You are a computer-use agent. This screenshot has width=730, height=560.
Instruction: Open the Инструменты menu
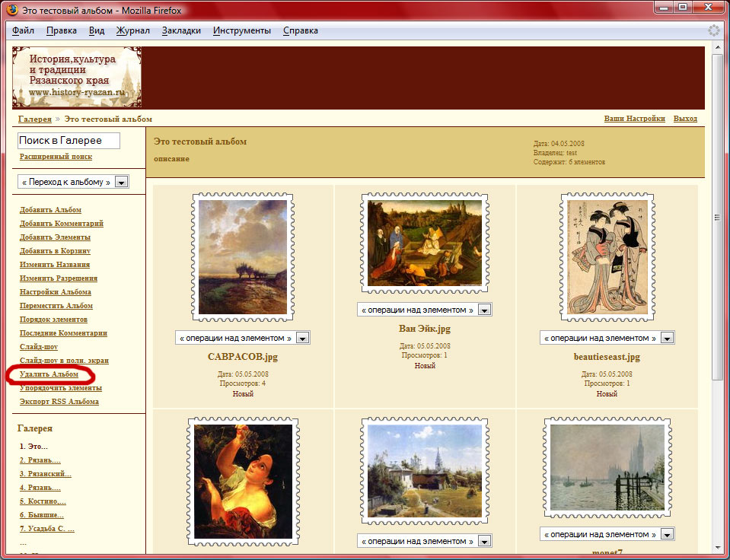click(x=241, y=30)
